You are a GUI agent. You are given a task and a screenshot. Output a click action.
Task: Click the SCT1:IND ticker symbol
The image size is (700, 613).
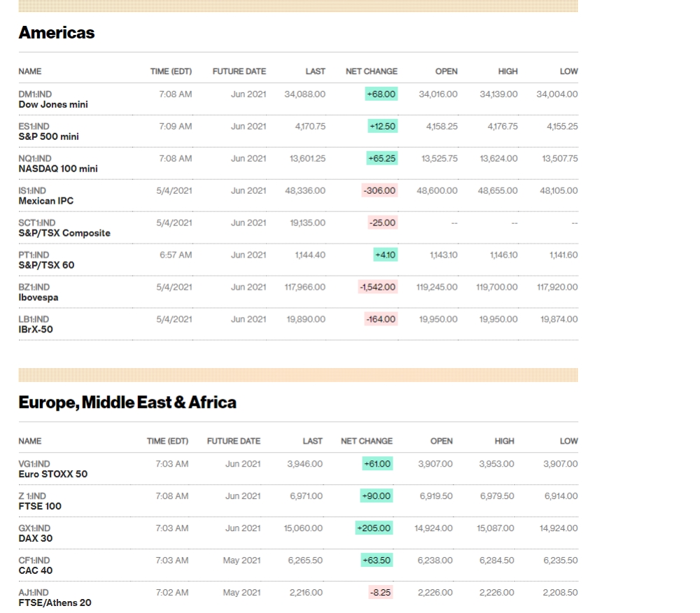pos(37,223)
